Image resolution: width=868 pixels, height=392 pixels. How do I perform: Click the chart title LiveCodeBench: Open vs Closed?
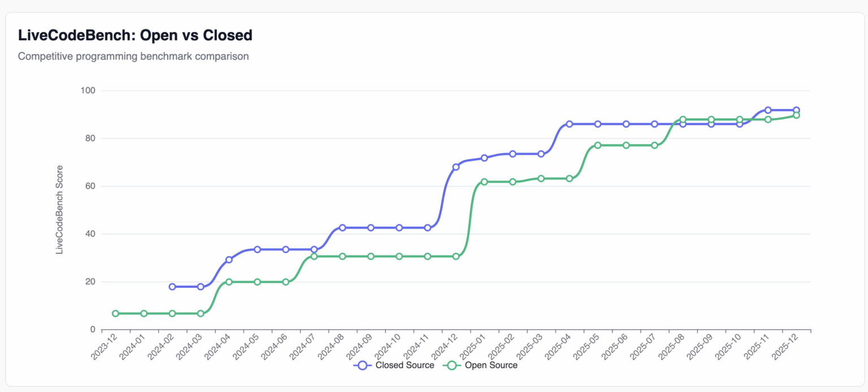point(135,35)
